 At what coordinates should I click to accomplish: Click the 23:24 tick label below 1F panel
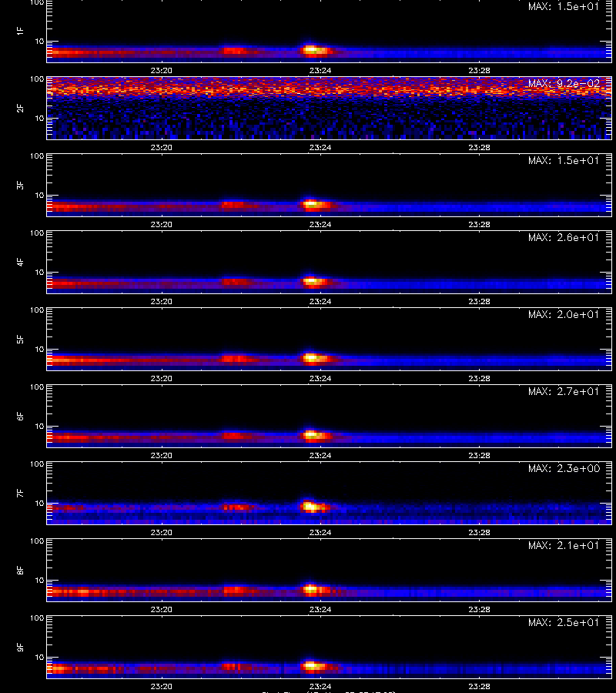coord(320,70)
